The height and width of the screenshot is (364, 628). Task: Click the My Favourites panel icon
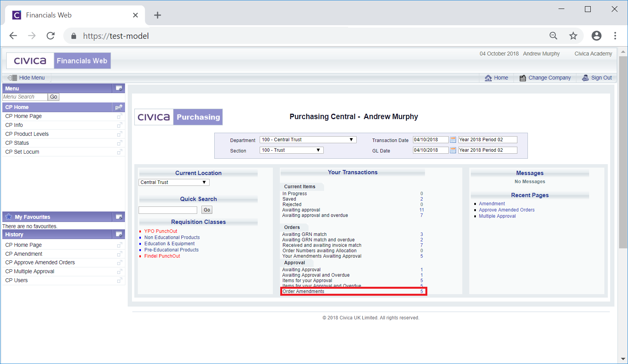point(119,217)
